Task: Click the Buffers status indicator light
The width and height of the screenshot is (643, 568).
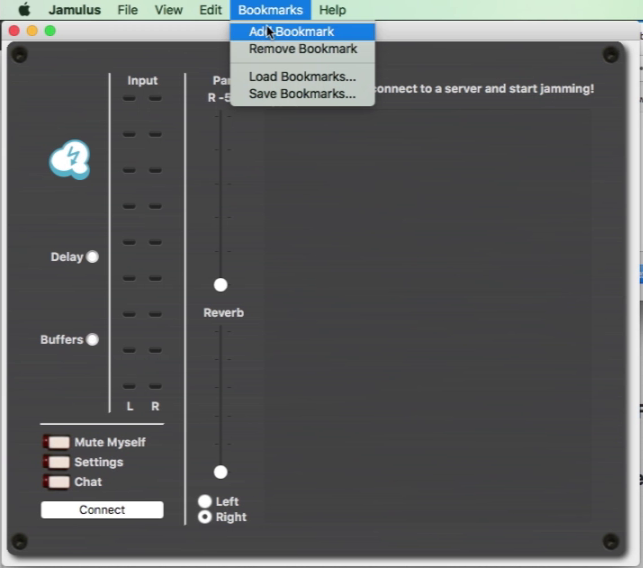Action: (93, 339)
